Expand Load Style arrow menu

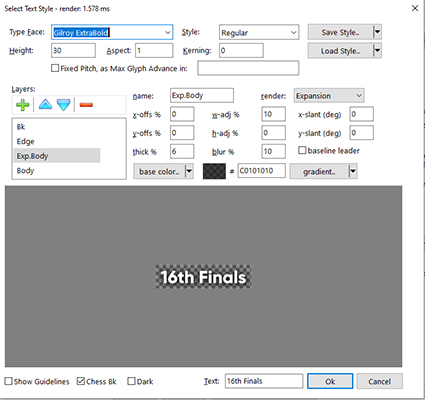pyautogui.click(x=377, y=51)
